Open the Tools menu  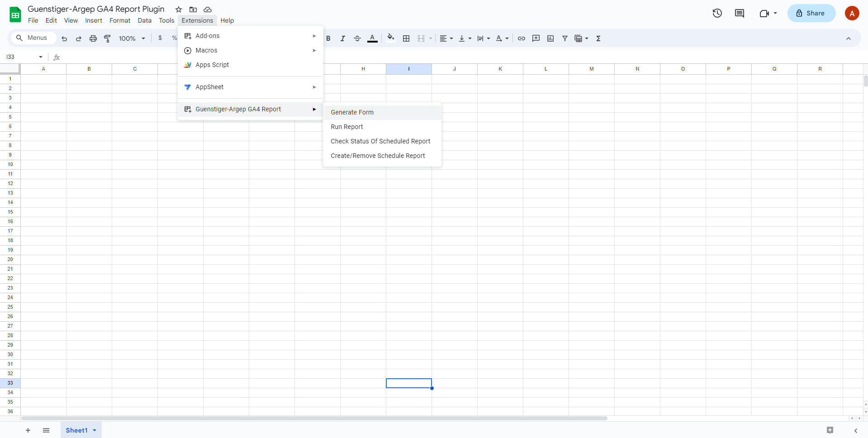(166, 20)
